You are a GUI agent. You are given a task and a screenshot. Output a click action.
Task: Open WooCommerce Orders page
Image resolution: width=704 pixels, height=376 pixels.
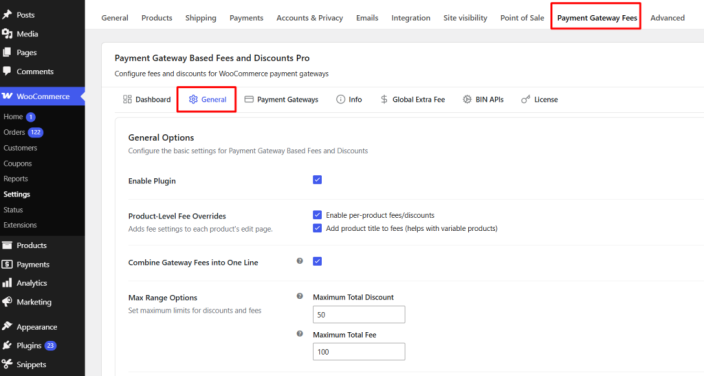pyautogui.click(x=14, y=132)
